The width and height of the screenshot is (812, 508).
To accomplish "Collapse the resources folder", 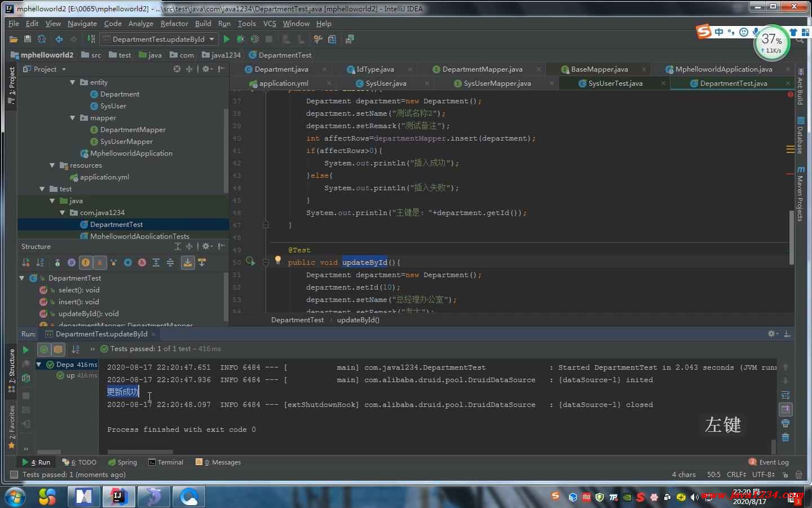I will point(52,165).
